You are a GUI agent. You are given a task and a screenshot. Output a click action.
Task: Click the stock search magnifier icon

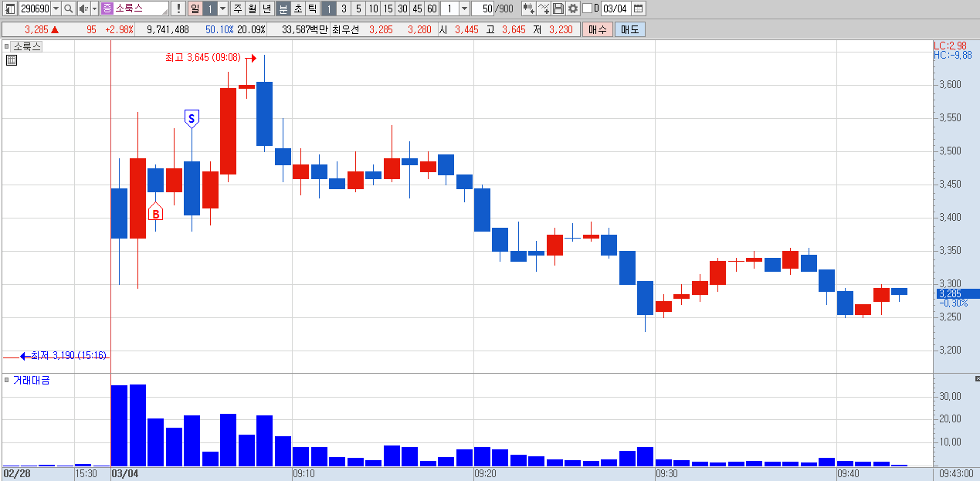point(68,8)
